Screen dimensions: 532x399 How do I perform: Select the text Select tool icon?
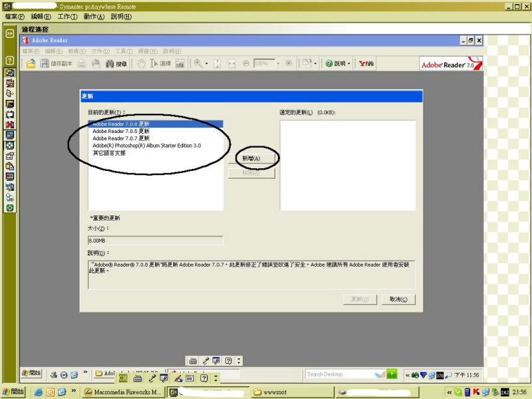coord(154,63)
